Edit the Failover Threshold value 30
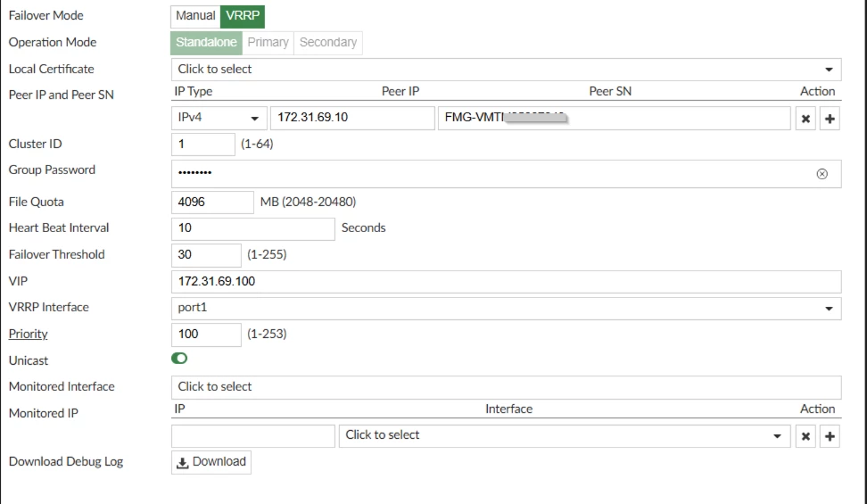The width and height of the screenshot is (867, 504). pyautogui.click(x=206, y=255)
